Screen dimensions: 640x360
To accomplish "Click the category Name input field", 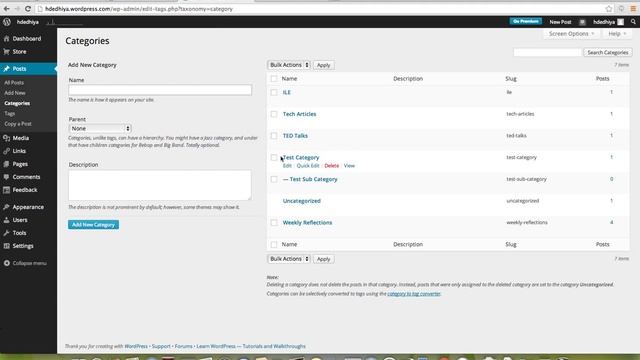I will point(160,90).
